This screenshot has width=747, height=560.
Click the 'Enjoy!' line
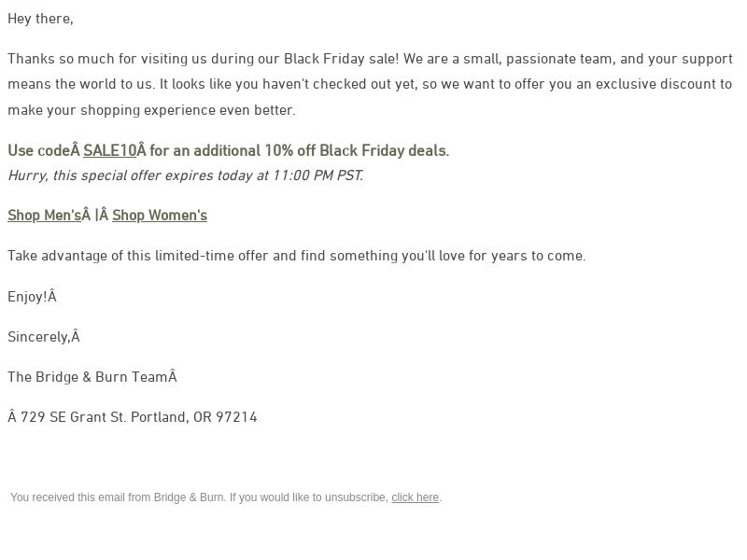click(x=27, y=297)
